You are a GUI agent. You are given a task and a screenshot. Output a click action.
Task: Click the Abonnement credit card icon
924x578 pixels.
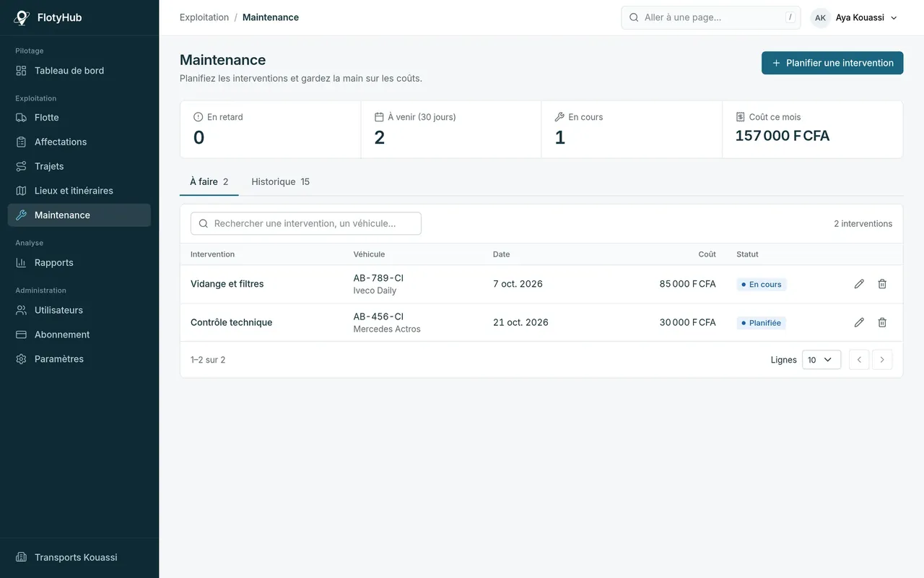(x=21, y=335)
